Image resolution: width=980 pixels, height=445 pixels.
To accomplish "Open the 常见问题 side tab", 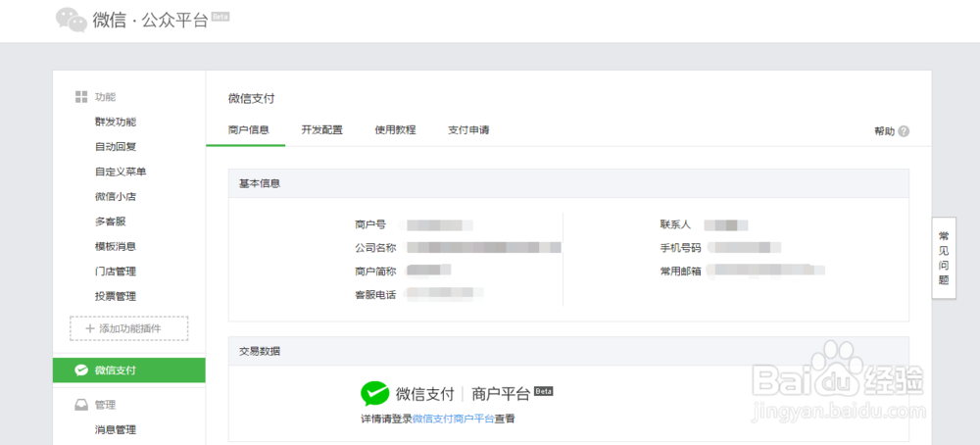I will pos(944,258).
